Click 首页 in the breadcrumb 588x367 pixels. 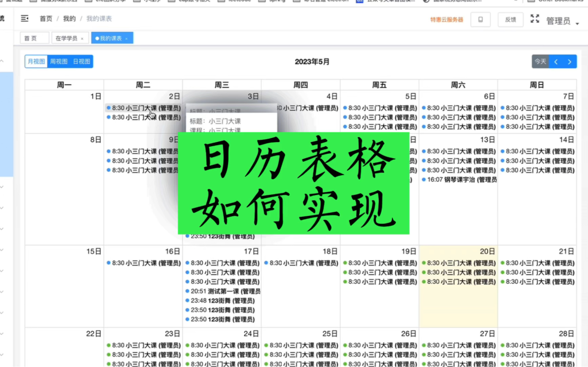pos(46,19)
